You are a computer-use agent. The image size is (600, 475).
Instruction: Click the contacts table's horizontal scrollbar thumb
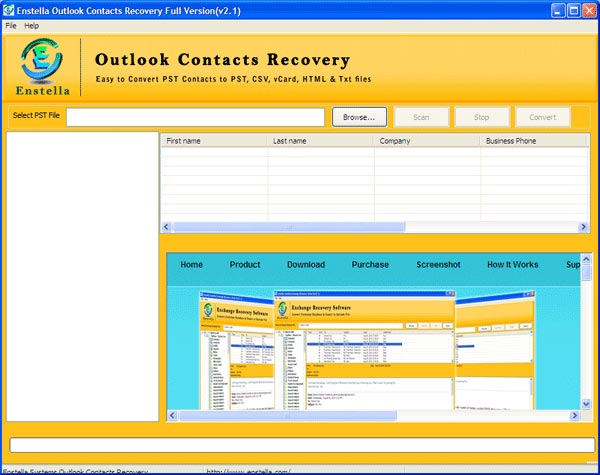tap(290, 227)
